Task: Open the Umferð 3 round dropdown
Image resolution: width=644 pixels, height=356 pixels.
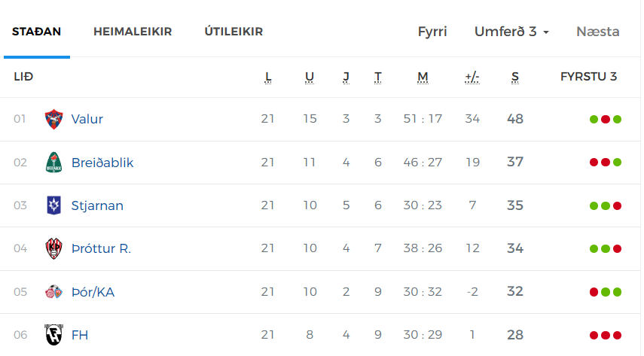Action: [x=511, y=32]
